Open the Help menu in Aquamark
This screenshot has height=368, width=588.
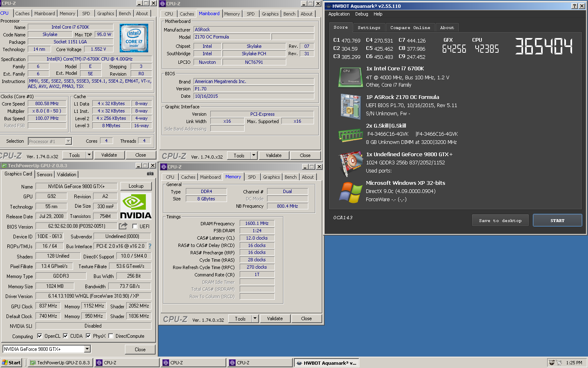(x=378, y=14)
